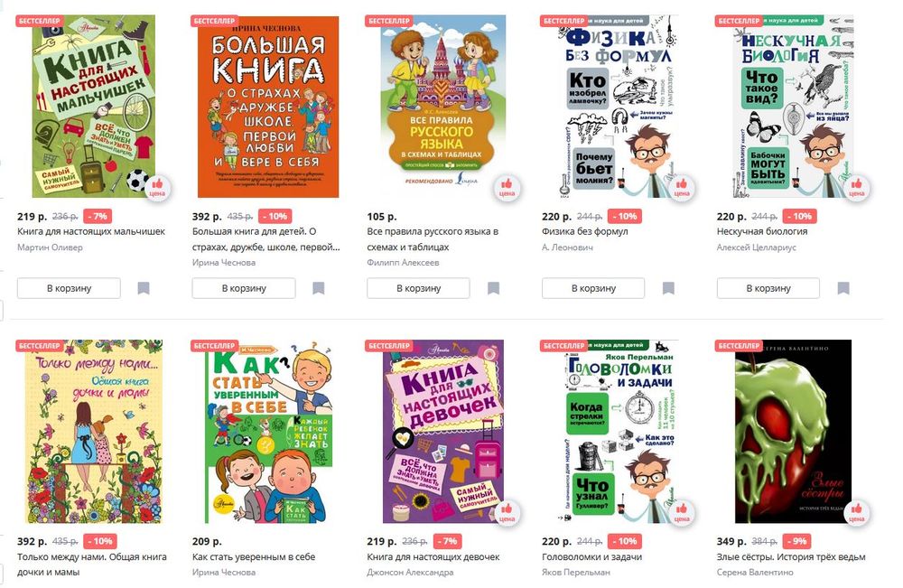Click thumbs-up price badge on Нескучная биология

(x=857, y=188)
